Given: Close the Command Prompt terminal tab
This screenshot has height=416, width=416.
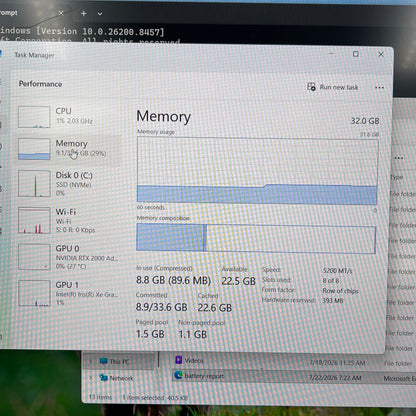Looking at the screenshot, I should pos(61,13).
